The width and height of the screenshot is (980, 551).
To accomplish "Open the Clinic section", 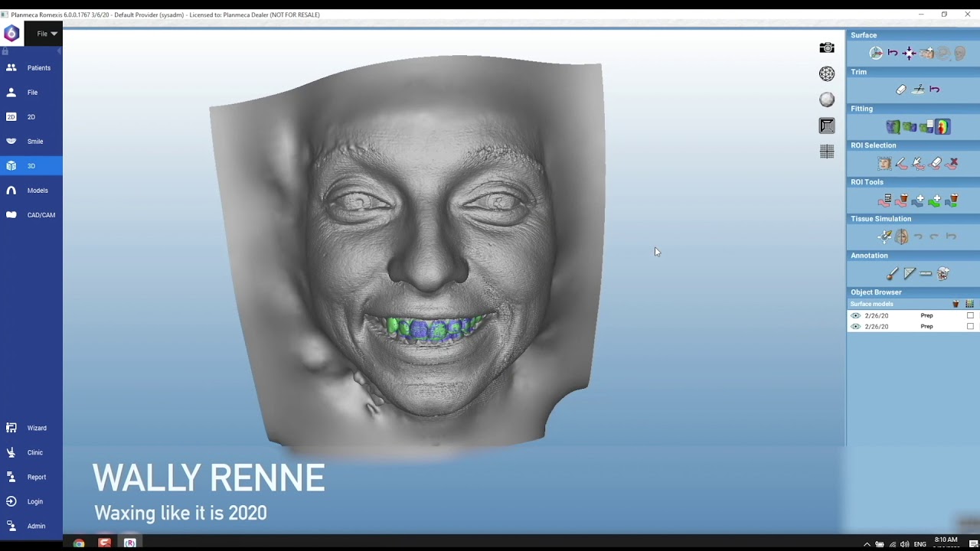I will coord(31,452).
